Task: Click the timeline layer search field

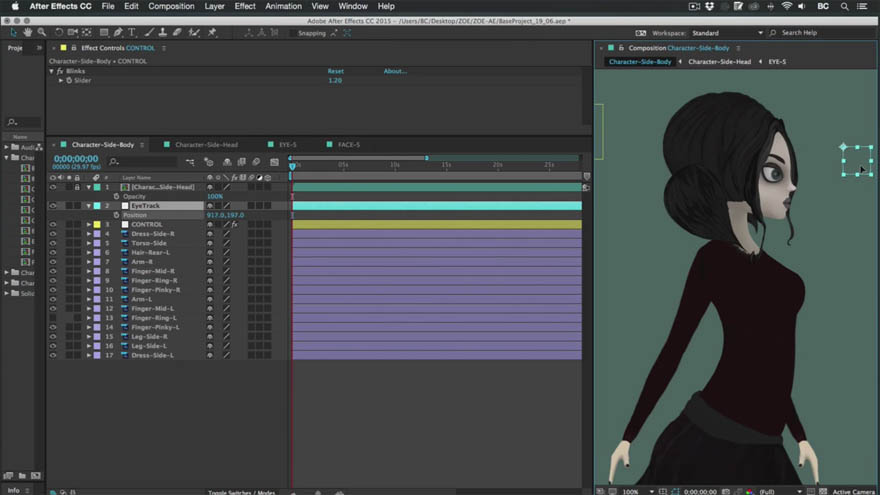Action: click(143, 162)
